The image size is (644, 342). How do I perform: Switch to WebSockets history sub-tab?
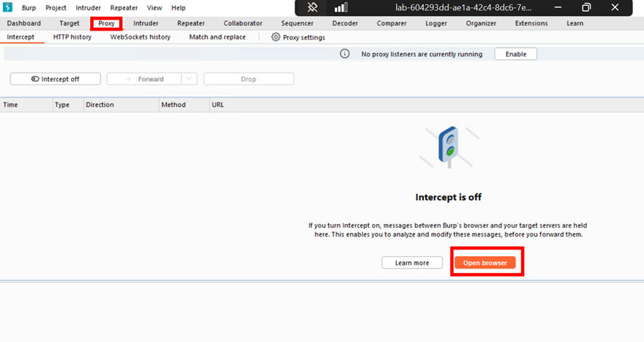coord(140,37)
